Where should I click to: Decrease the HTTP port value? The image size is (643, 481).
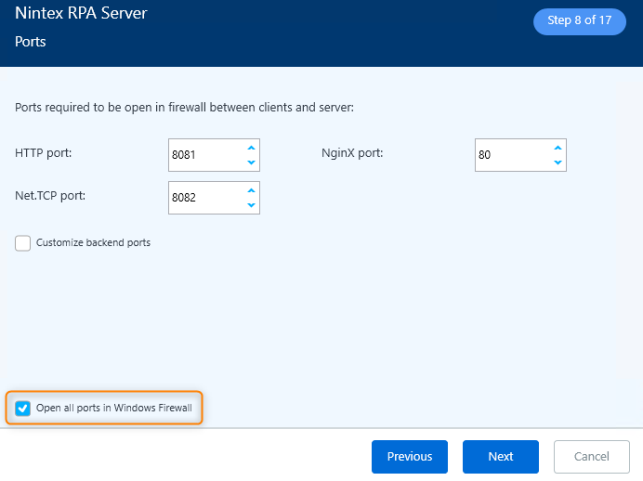pos(251,163)
